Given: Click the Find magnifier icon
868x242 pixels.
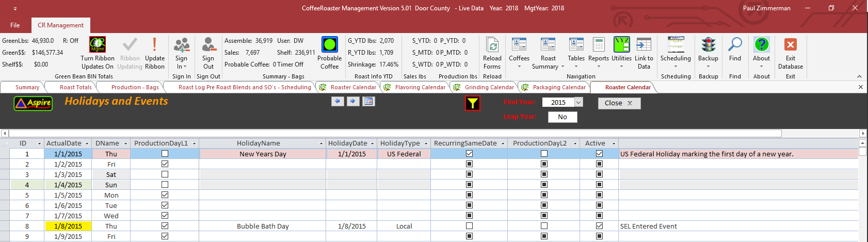Looking at the screenshot, I should click(735, 44).
